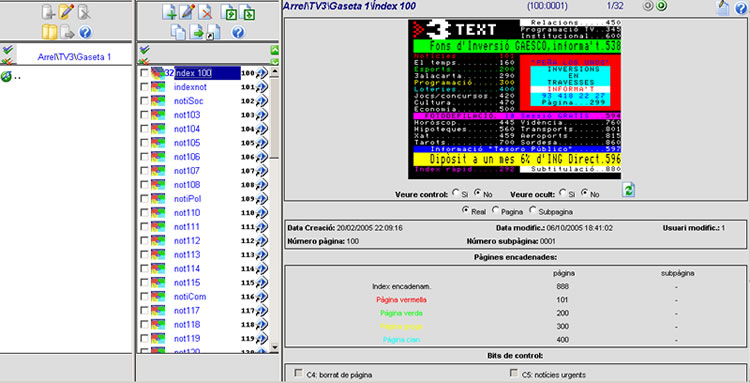Click deselect-all icon in folder panel

pyautogui.click(x=7, y=61)
